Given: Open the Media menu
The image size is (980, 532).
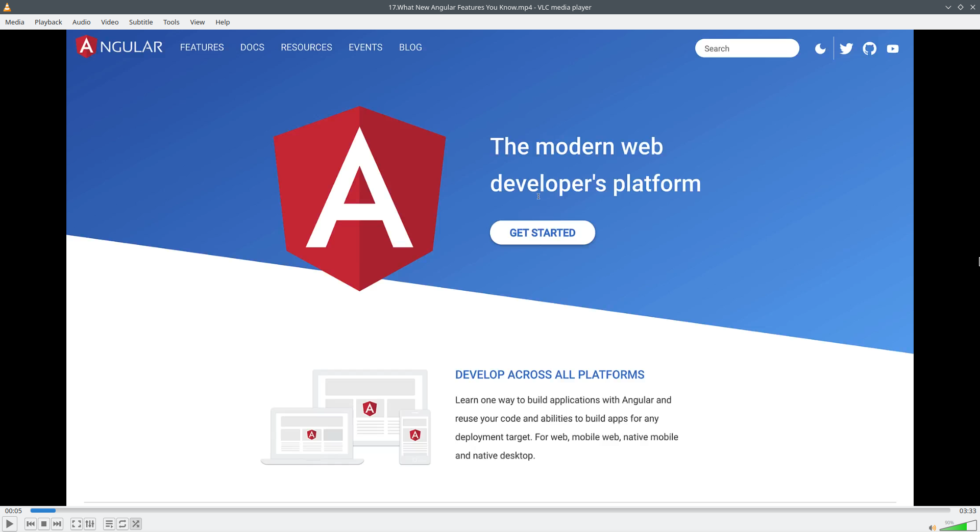Looking at the screenshot, I should click(15, 22).
